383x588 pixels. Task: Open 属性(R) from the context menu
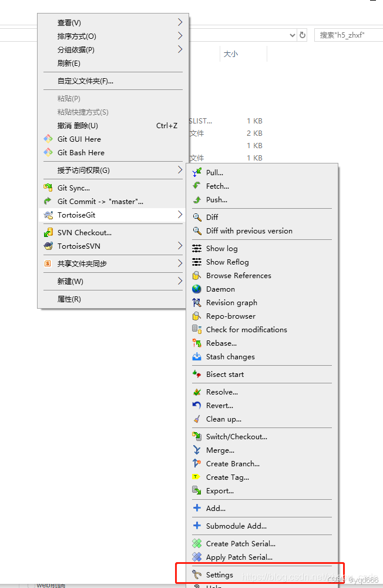tap(113, 299)
